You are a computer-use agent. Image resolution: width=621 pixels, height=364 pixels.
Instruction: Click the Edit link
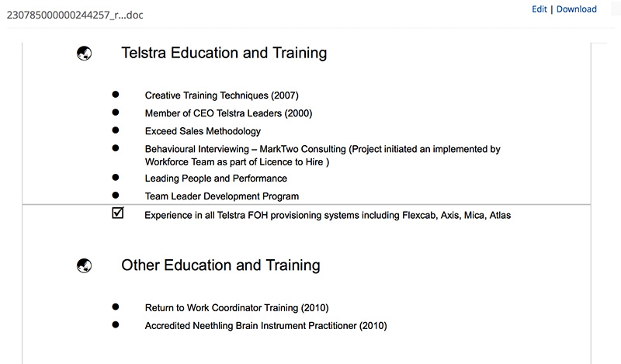coord(539,9)
